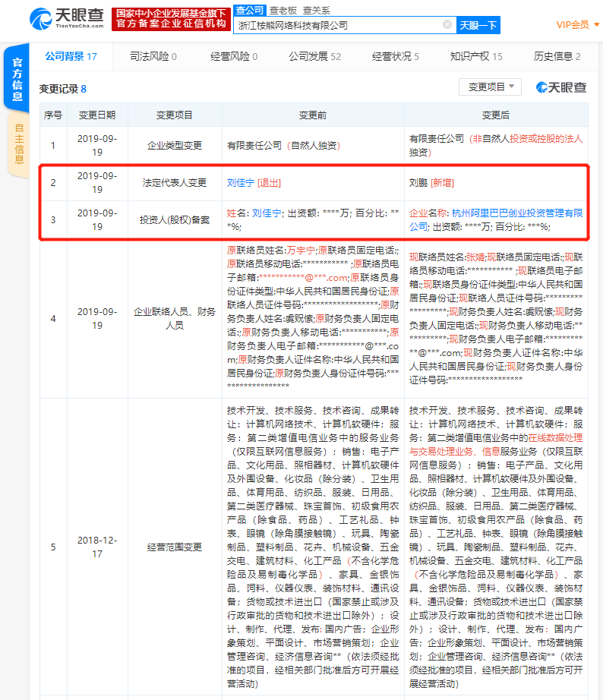
Task: Open the 公司发展 52 tab
Action: (315, 57)
